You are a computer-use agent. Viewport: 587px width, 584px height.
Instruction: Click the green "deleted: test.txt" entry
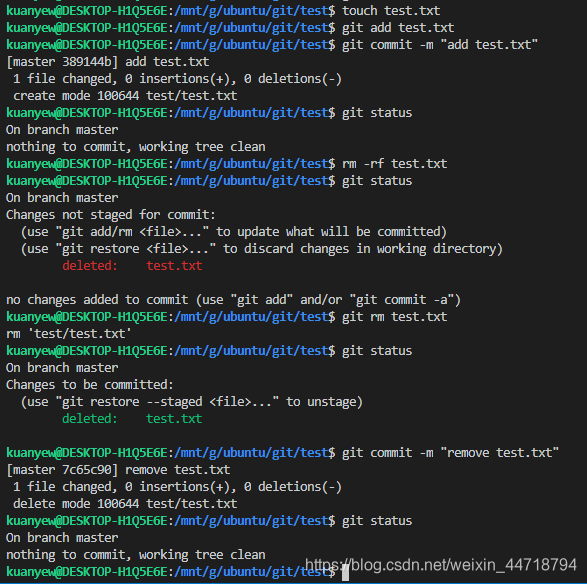coord(132,419)
